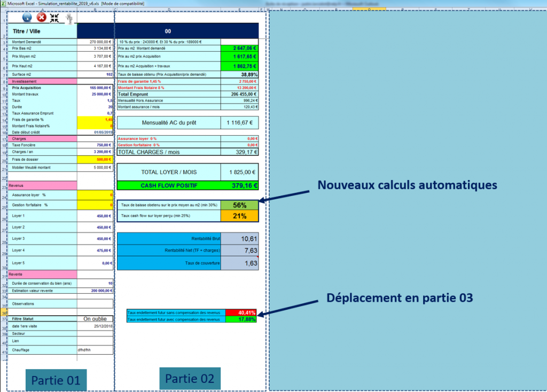The image size is (547, 392).
Task: Select the green 56% result cell
Action: [x=239, y=205]
